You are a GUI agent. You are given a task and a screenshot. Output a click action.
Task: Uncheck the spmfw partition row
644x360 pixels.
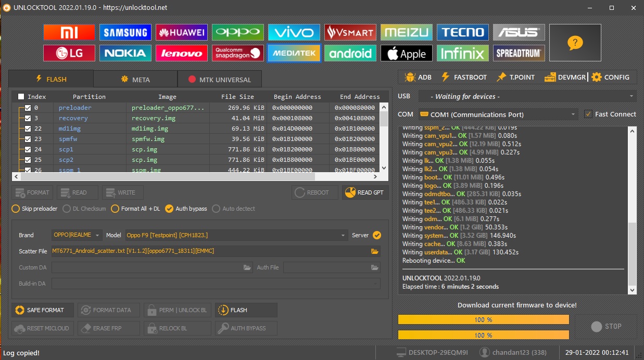(28, 139)
